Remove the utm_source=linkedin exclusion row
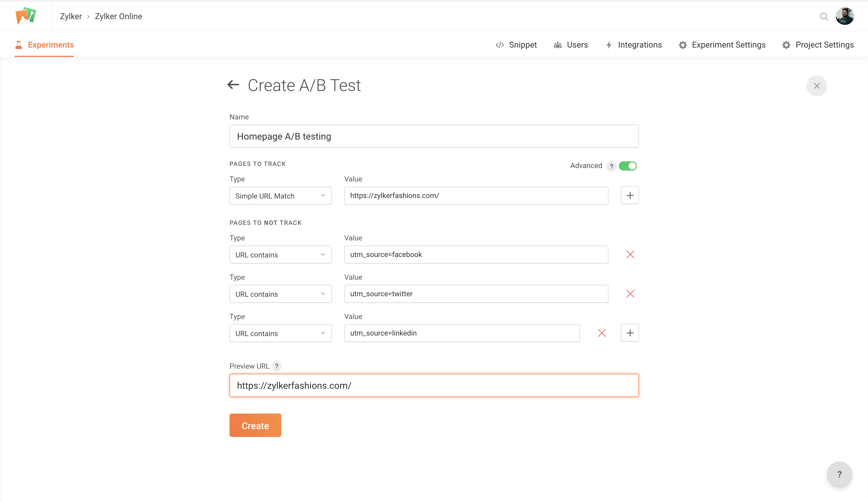Image resolution: width=868 pixels, height=502 pixels. pyautogui.click(x=601, y=333)
